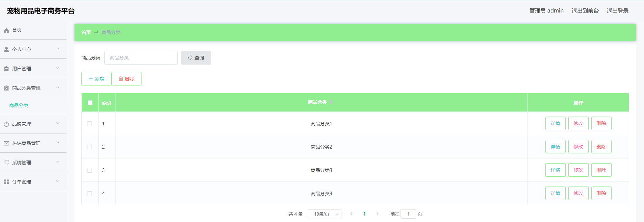The height and width of the screenshot is (222, 644).
Task: Expand the 订单管理 menu chevron
Action: tap(58, 181)
